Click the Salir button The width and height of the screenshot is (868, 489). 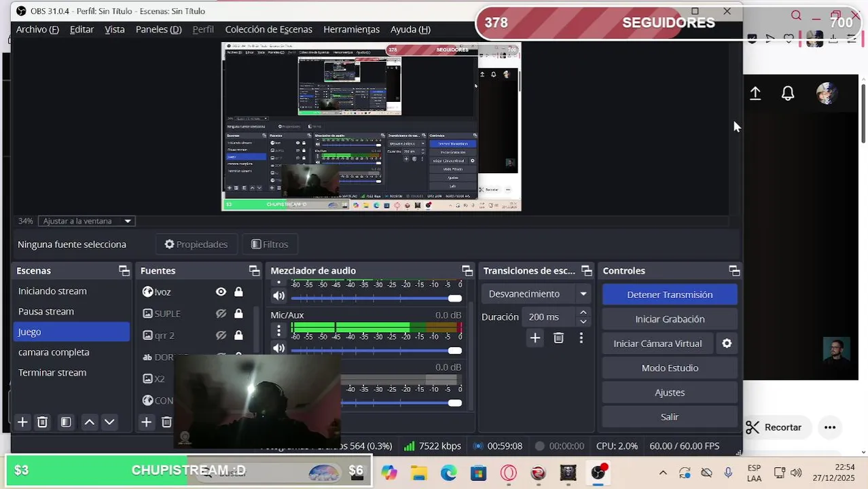[x=670, y=417]
